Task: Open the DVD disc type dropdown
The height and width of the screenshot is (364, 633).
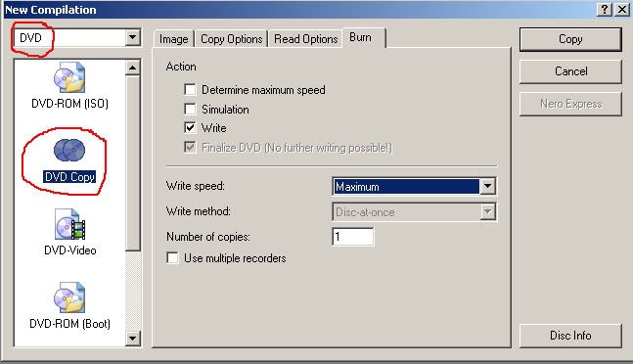Action: tap(132, 38)
